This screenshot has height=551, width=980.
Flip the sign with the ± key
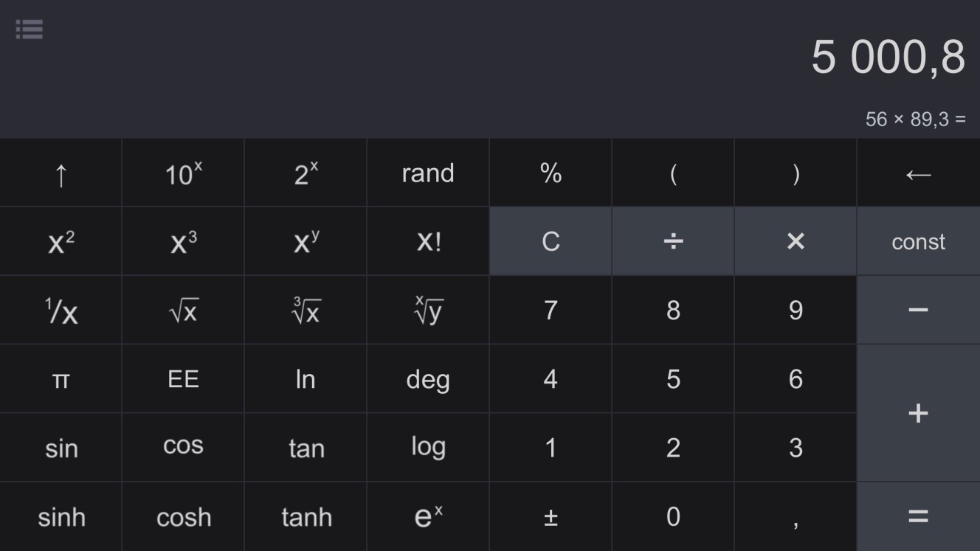[551, 517]
